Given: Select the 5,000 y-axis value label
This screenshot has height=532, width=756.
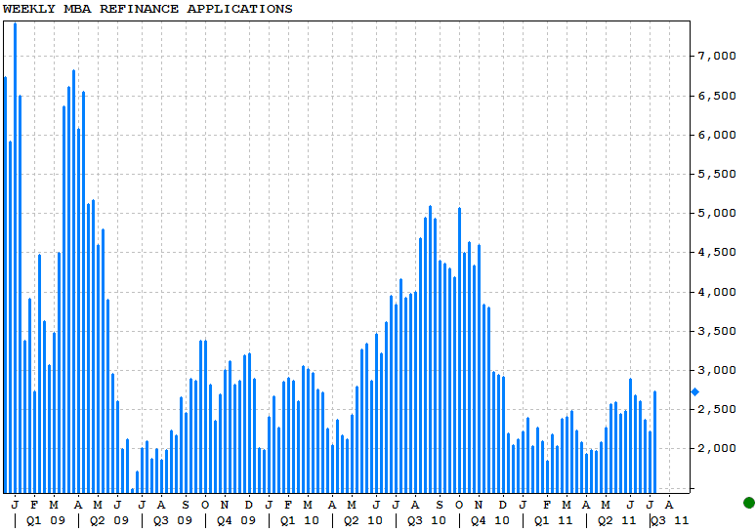Looking at the screenshot, I should 717,214.
